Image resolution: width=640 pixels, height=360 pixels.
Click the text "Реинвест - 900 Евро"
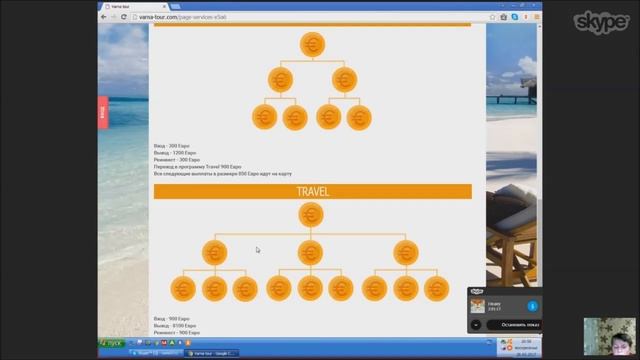pos(177,333)
